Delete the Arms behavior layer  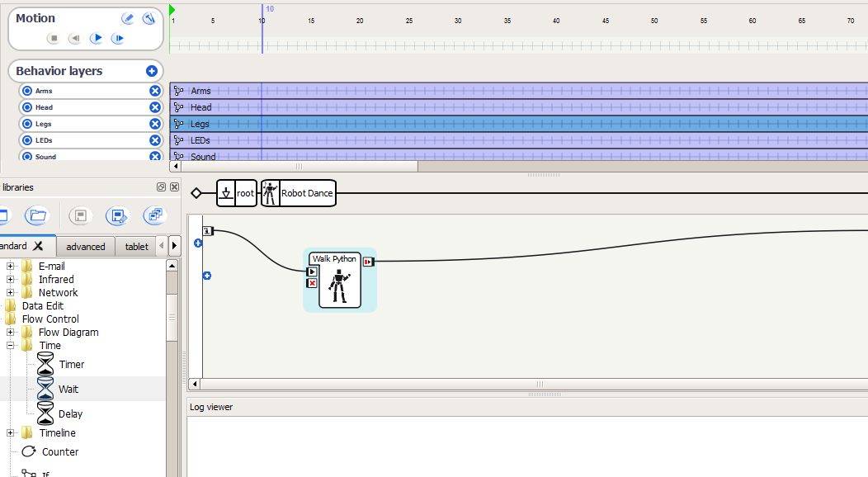[154, 91]
